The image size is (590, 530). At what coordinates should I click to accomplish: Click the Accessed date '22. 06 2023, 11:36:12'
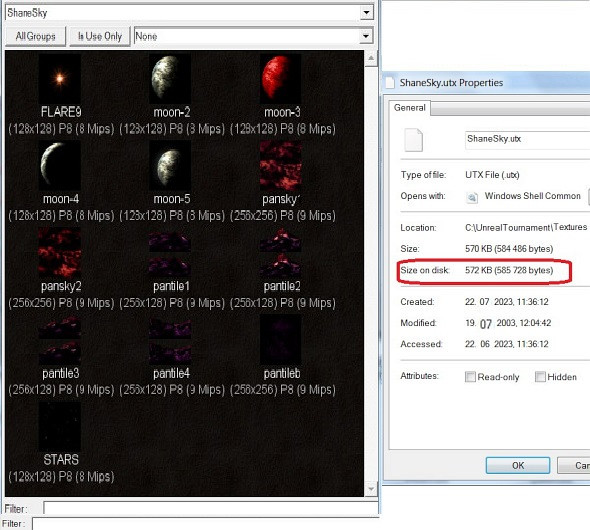tap(506, 344)
